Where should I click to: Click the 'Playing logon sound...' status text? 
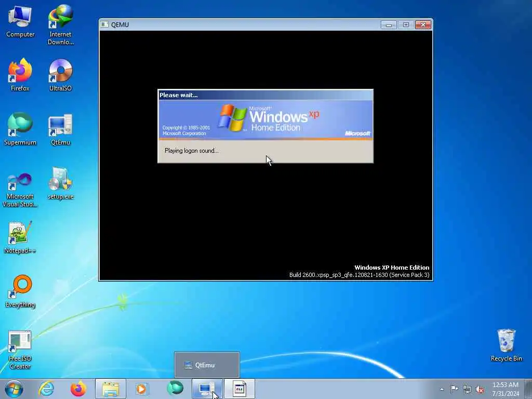coord(192,151)
